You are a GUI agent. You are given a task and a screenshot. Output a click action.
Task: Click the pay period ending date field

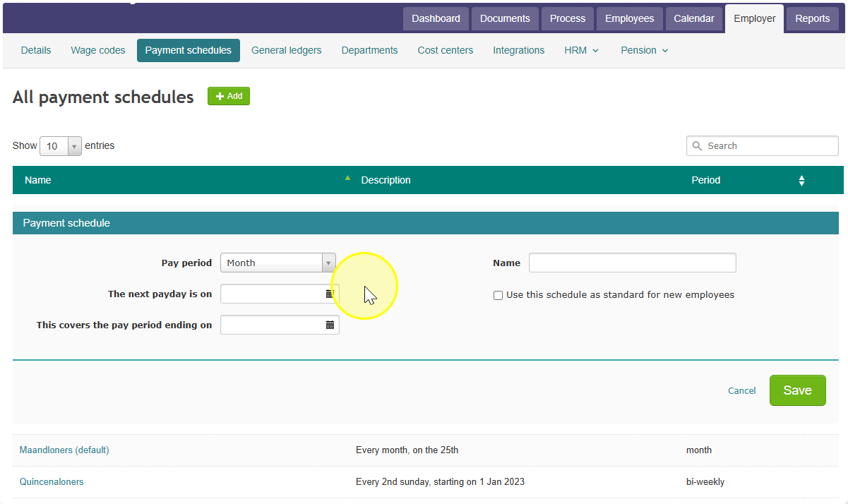280,325
